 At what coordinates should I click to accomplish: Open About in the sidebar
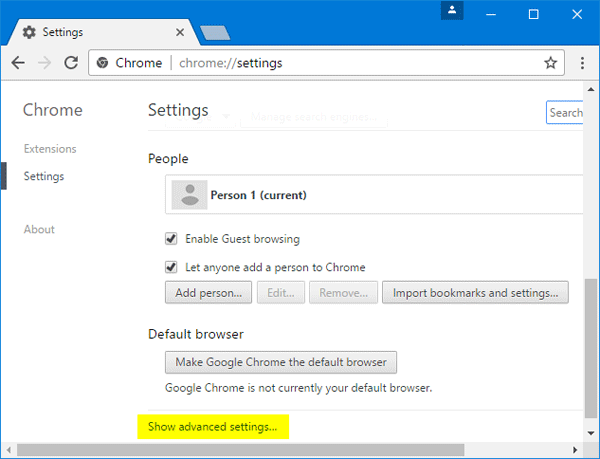coord(39,229)
